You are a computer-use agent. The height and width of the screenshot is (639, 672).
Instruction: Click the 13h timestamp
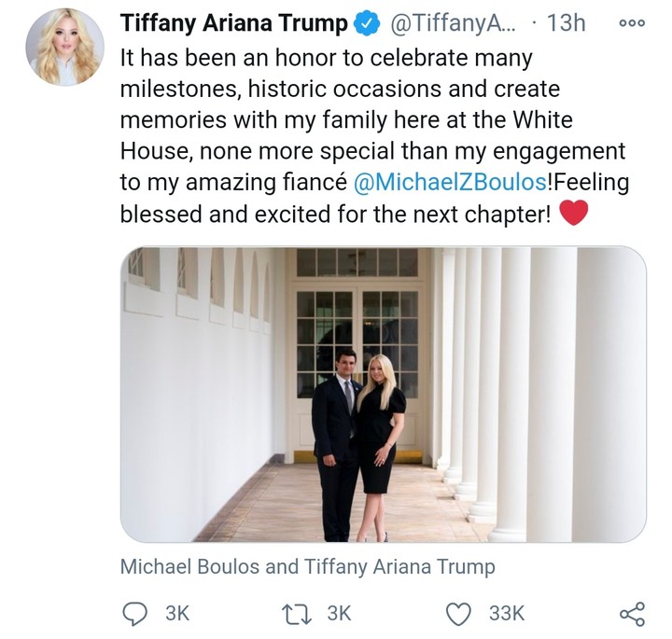pos(566,24)
